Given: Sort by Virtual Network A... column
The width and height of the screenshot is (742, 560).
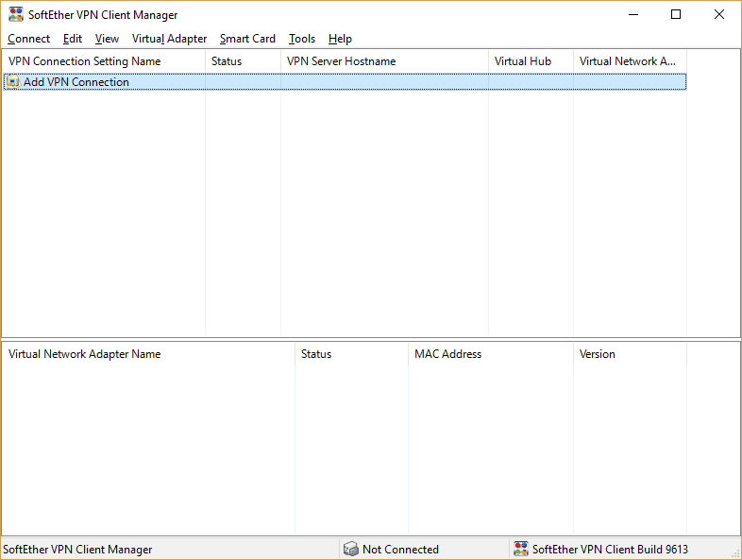Looking at the screenshot, I should pos(630,61).
